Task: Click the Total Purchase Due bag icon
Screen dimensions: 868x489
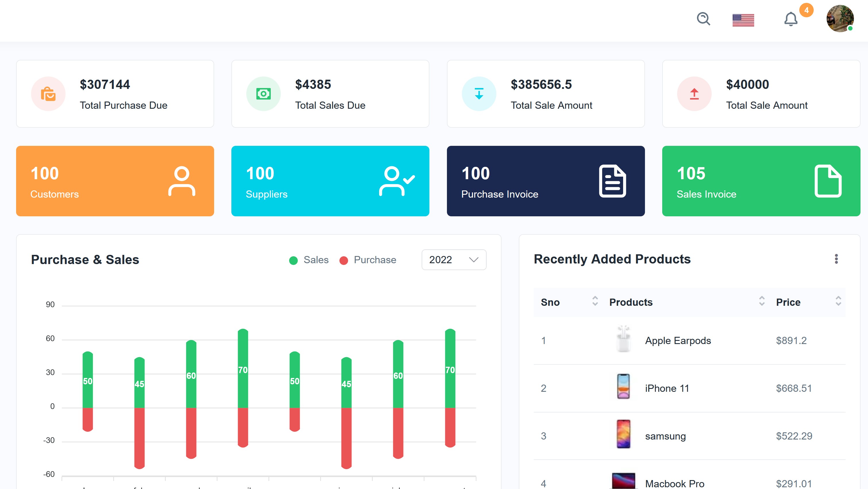Action: tap(48, 94)
